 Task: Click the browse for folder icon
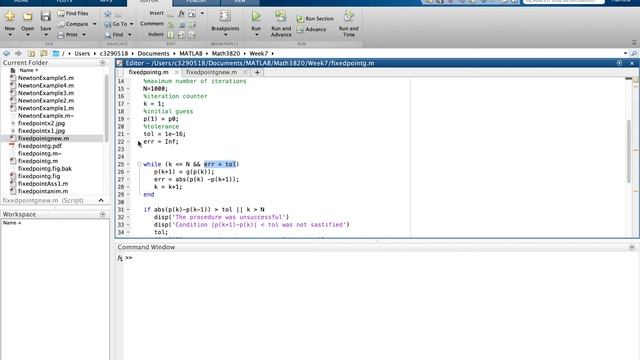point(43,53)
